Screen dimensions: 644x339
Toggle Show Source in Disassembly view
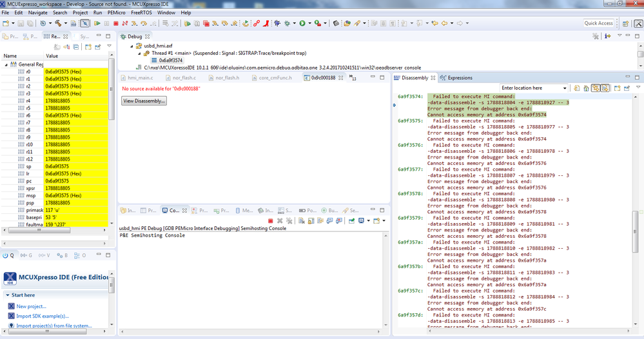pyautogui.click(x=605, y=88)
